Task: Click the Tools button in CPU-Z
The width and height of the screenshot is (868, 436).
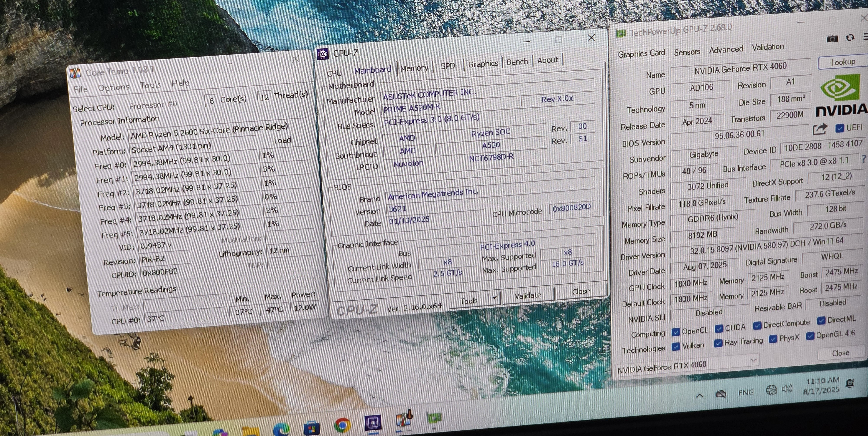Action: coord(469,301)
